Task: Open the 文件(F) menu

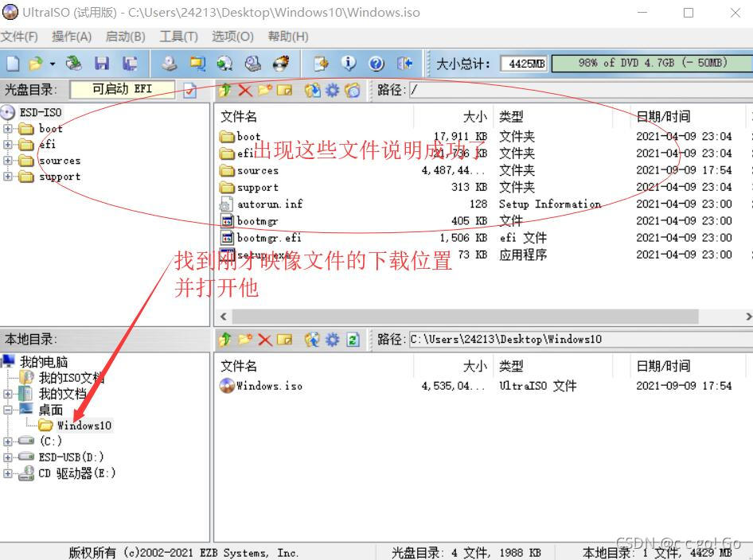Action: [x=19, y=37]
